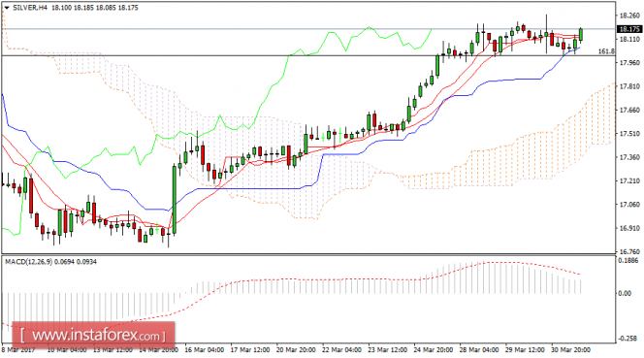Click the 161.8 Fibonacci level label
Image resolution: width=644 pixels, height=358 pixels.
pos(606,51)
